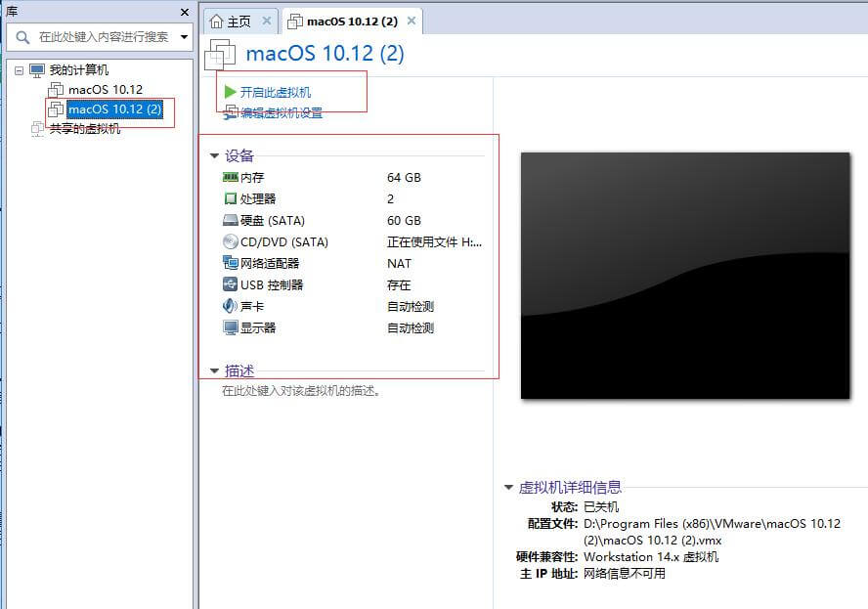
Task: Click the VM icon beside macOS 10.12 (2)
Action: tap(56, 109)
